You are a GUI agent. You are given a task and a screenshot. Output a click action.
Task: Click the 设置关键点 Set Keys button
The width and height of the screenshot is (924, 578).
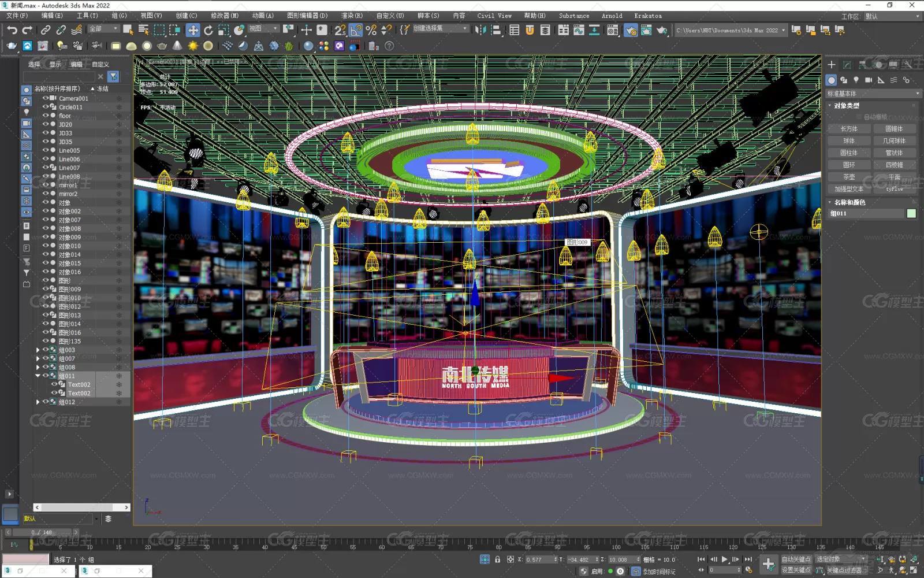coord(796,570)
